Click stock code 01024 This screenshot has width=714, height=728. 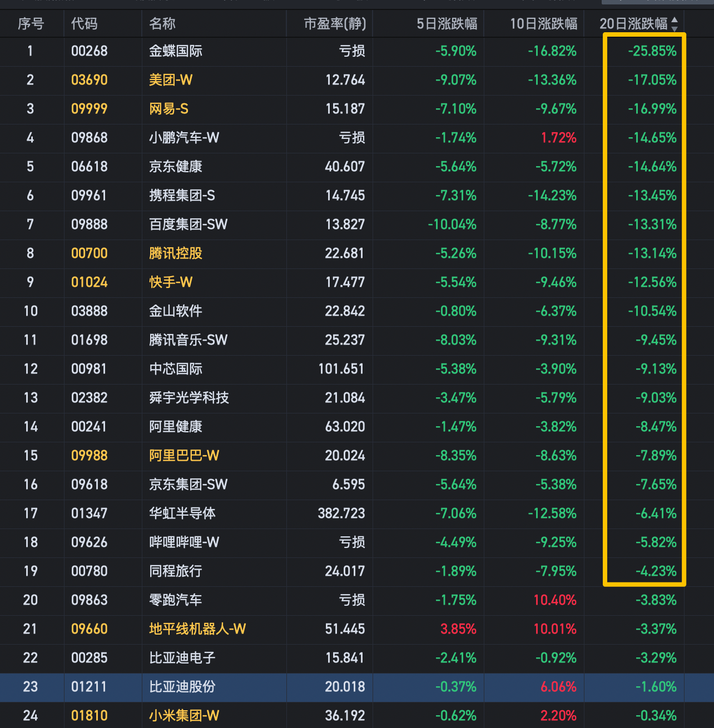[x=90, y=282]
